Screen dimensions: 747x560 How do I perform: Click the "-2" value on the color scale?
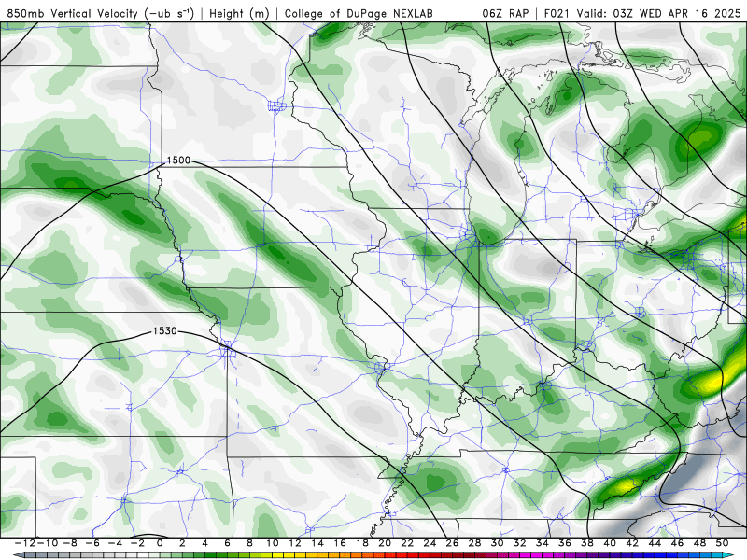coord(137,543)
